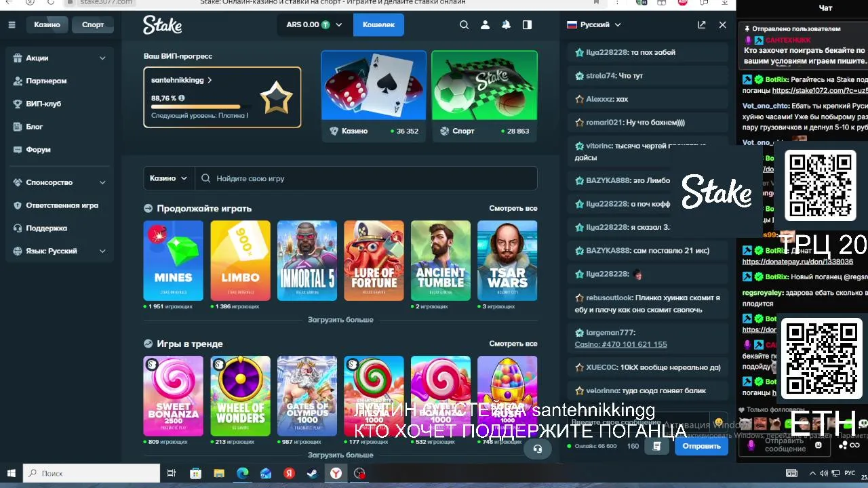Image resolution: width=868 pixels, height=488 pixels.
Task: Launch the Lure of Fortune game tile
Action: click(x=374, y=260)
